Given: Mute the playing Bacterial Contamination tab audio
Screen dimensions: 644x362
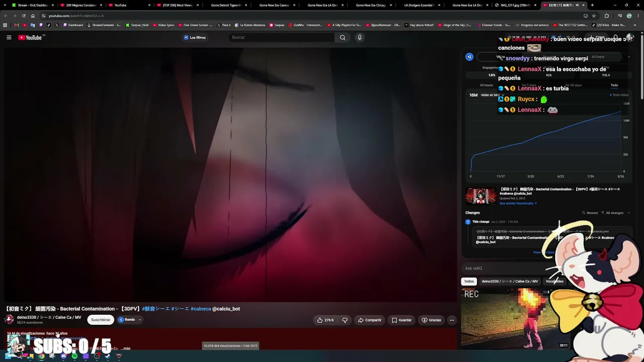Looking at the screenshot, I should tap(578, 5).
